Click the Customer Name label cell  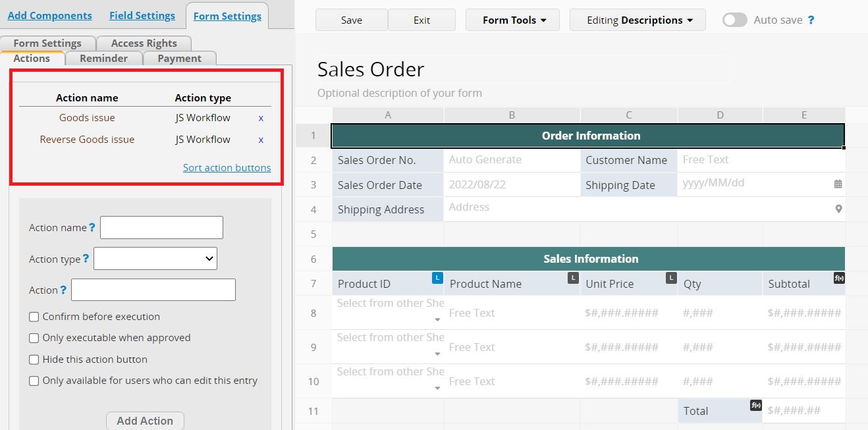[629, 160]
